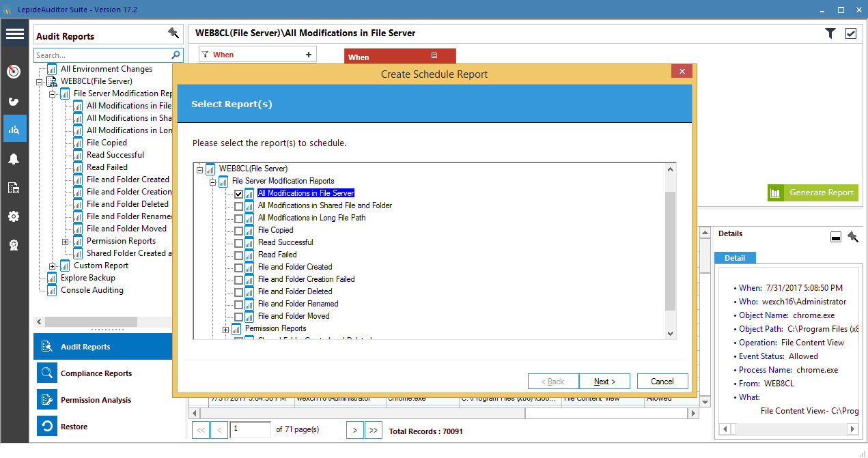Check the File Copied report checkbox

pos(238,231)
